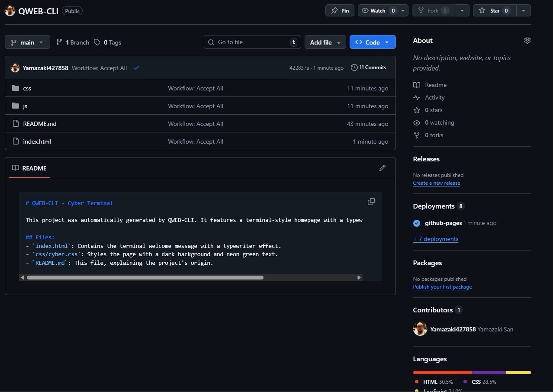Expand the Add file dropdown
Viewport: 553px width, 392px height.
(x=325, y=42)
